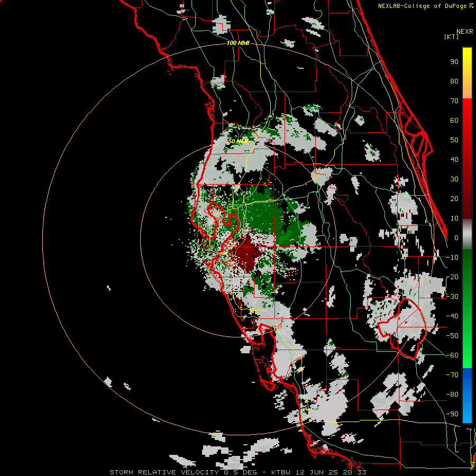Click the -40 value on velocity scale
Viewport: 476px width, 476px height.
point(452,316)
